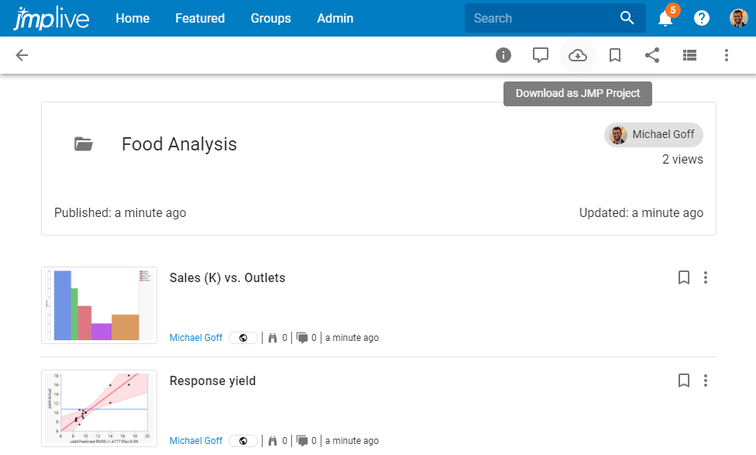Bookmark the Food Analysis folder
Viewport: 756px width, 455px height.
pos(615,55)
